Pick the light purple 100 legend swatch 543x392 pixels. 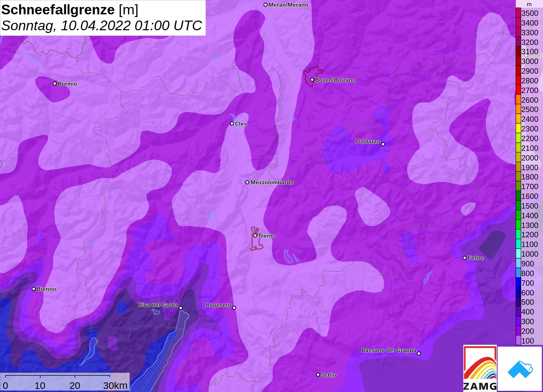tap(518, 340)
